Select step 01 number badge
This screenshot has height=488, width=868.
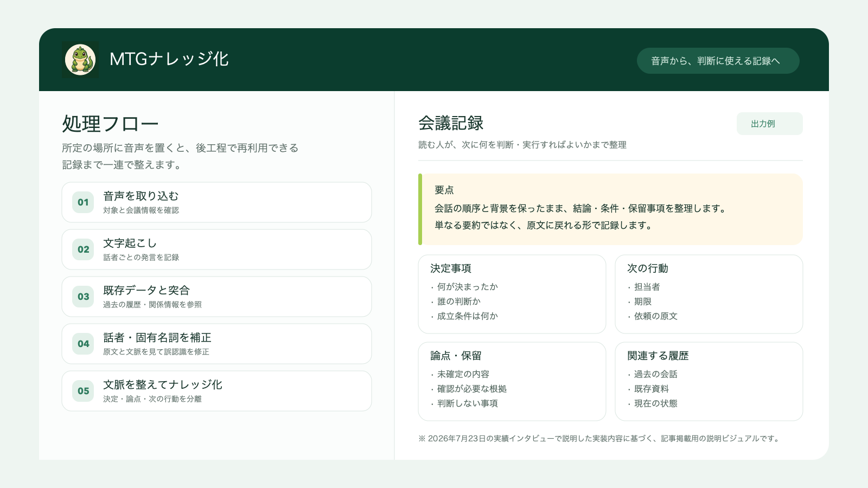(83, 202)
